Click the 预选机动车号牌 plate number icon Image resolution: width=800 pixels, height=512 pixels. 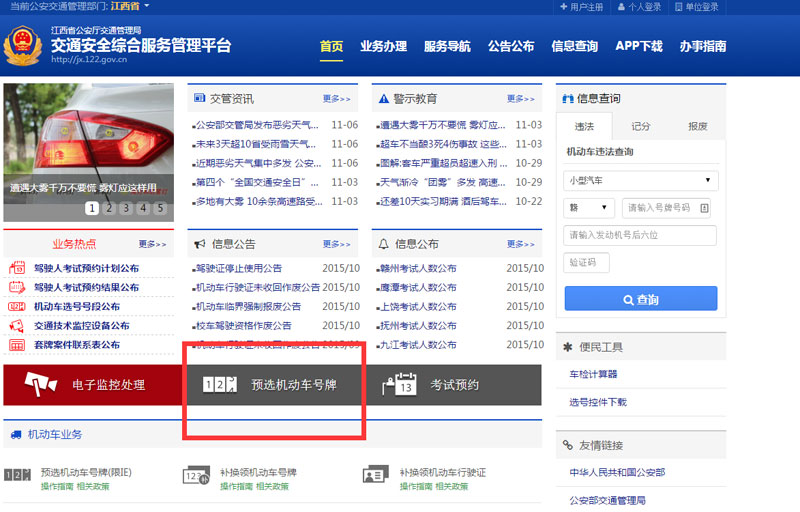coord(220,384)
